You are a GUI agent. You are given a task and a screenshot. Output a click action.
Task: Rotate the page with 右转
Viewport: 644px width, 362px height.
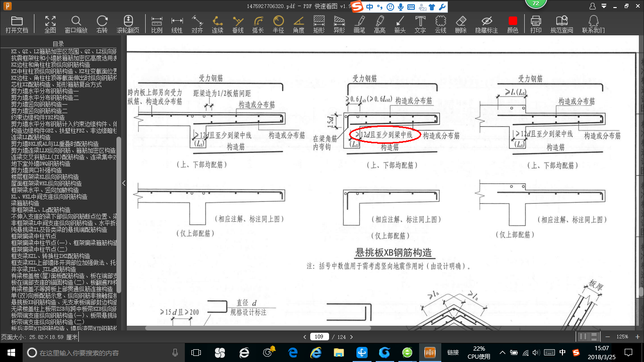pos(102,25)
